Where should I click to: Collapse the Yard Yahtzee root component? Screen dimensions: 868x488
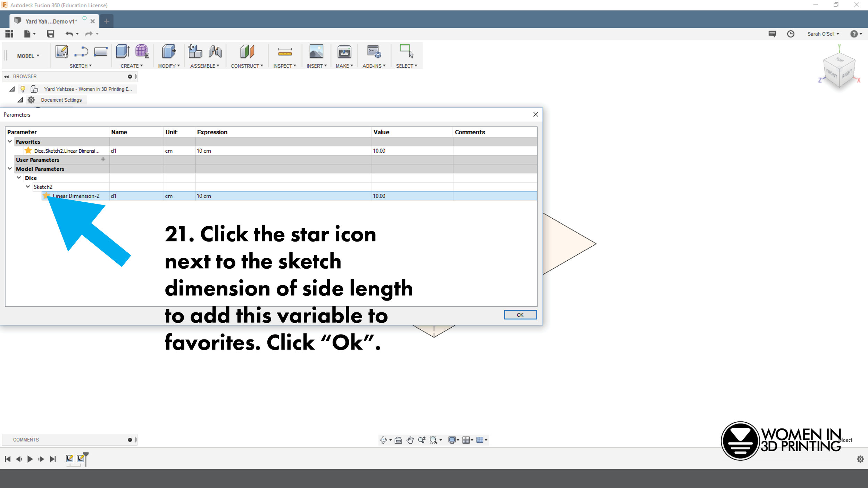tap(12, 89)
